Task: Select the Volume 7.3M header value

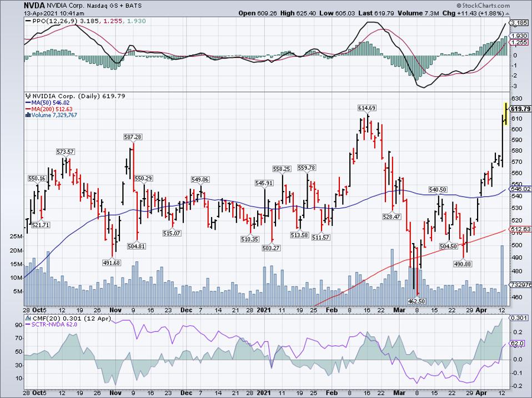Action: point(418,13)
